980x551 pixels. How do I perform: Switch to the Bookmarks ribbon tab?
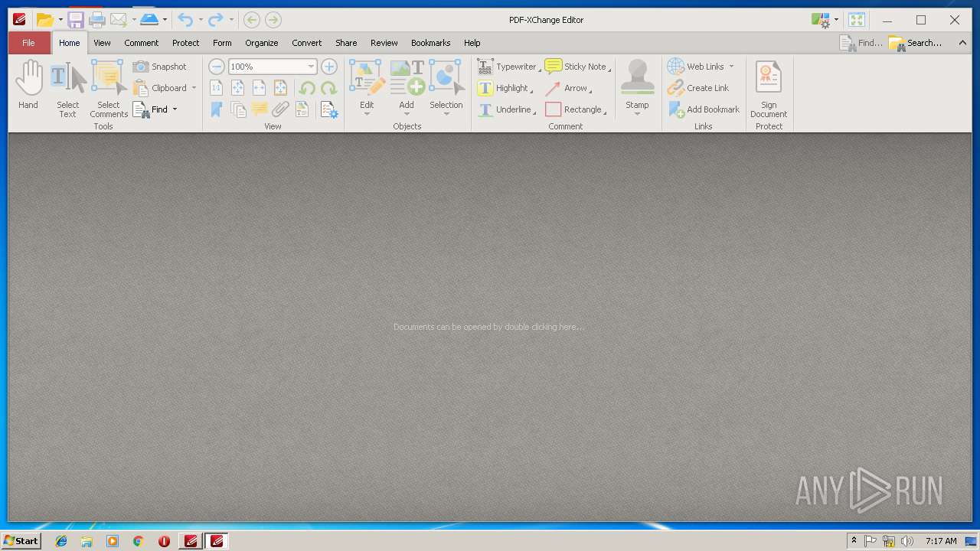[431, 43]
